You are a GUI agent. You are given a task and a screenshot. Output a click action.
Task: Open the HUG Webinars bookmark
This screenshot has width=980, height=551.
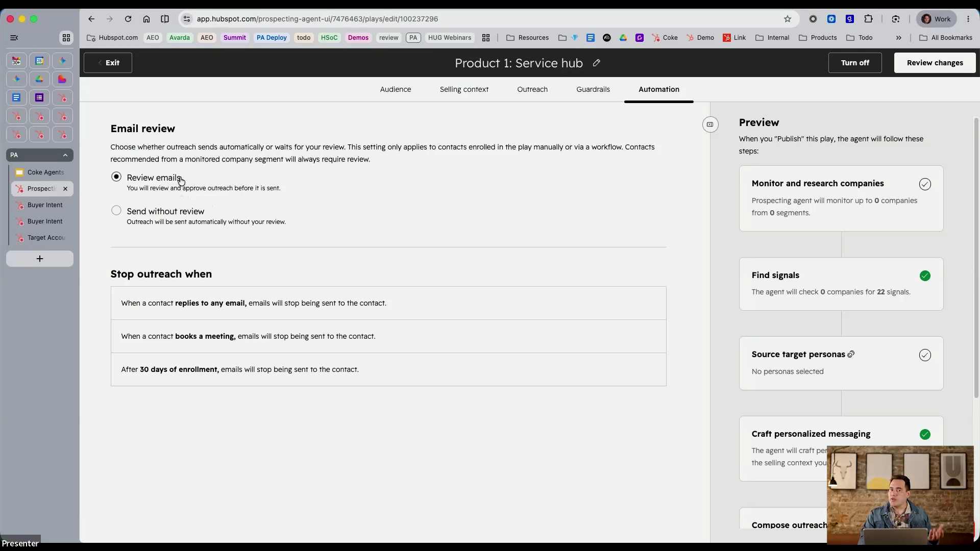[x=450, y=38]
